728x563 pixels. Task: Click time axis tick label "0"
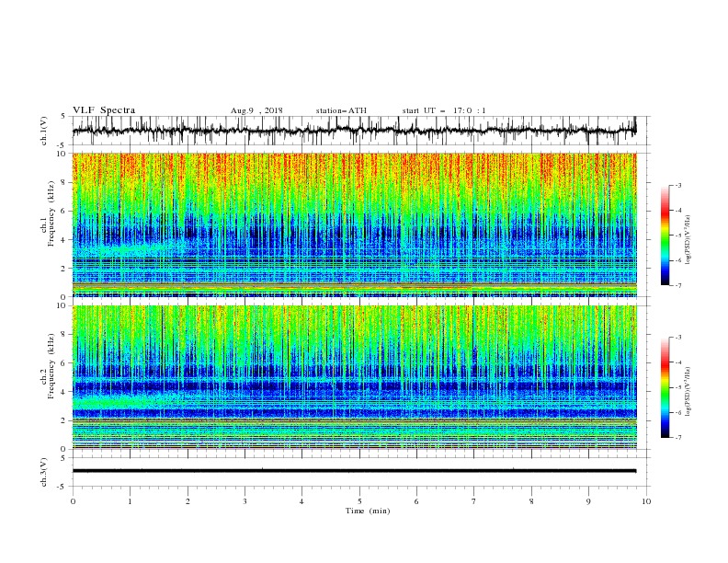73,501
